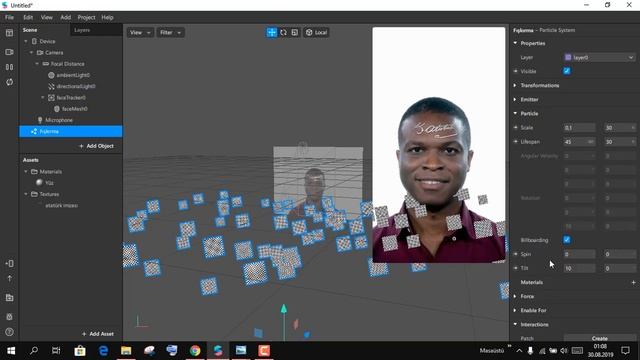Screen dimensions: 640x360
Task: Collapse the Textures assets folder
Action: coord(26,194)
